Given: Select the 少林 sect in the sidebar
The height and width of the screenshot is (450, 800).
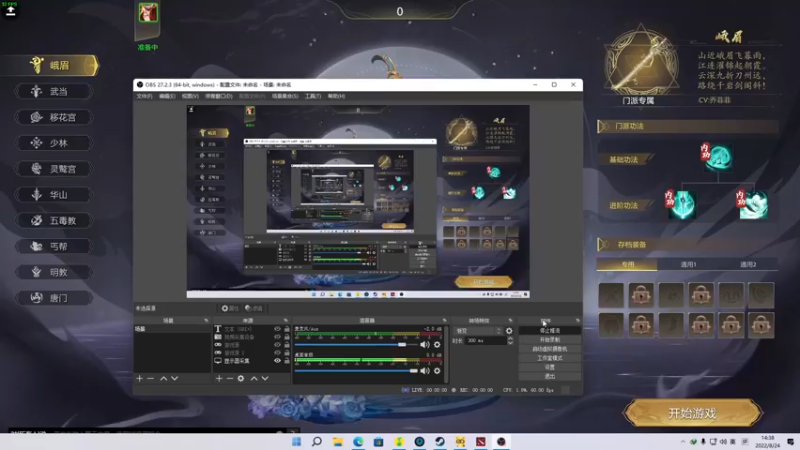Looking at the screenshot, I should (55, 143).
